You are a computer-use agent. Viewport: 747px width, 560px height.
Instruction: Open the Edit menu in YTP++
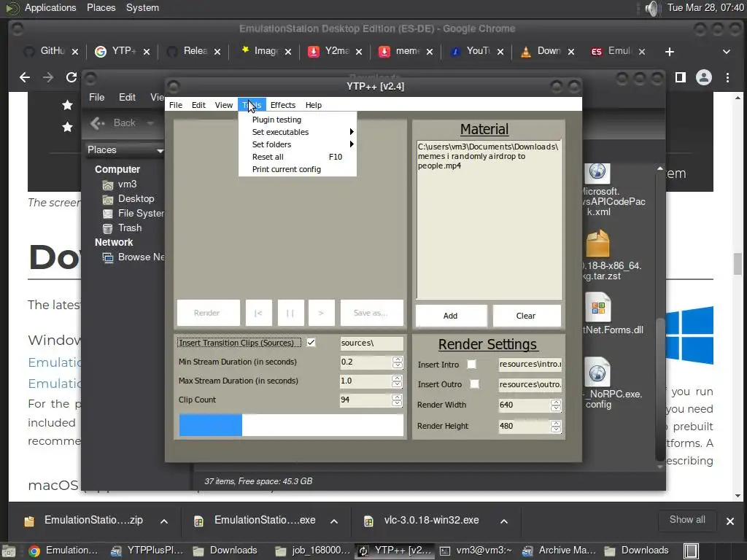pos(198,105)
